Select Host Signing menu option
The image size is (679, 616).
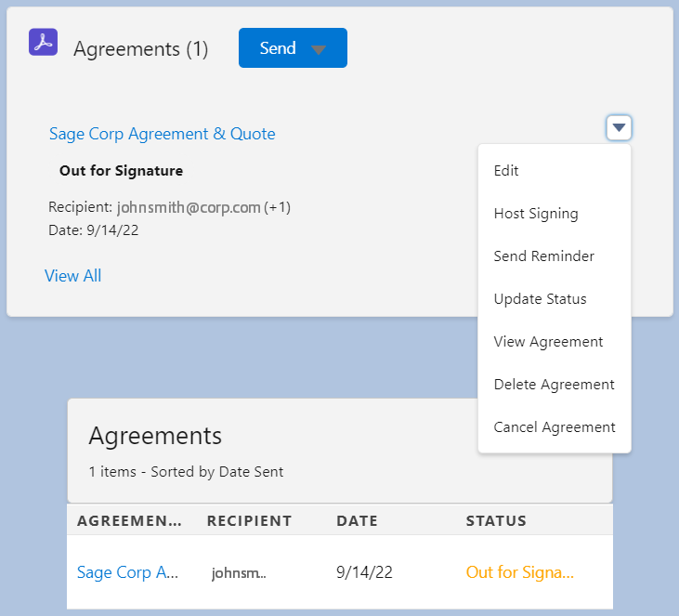click(x=536, y=214)
